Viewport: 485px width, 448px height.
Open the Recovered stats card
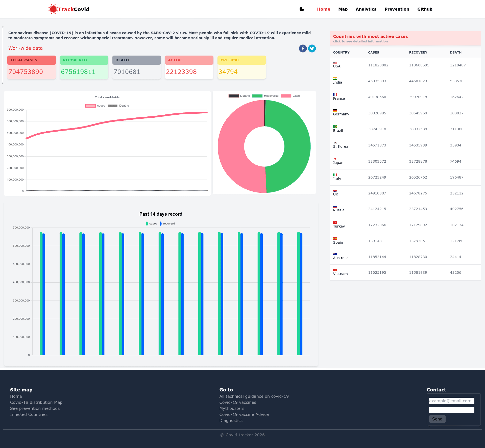pos(84,67)
